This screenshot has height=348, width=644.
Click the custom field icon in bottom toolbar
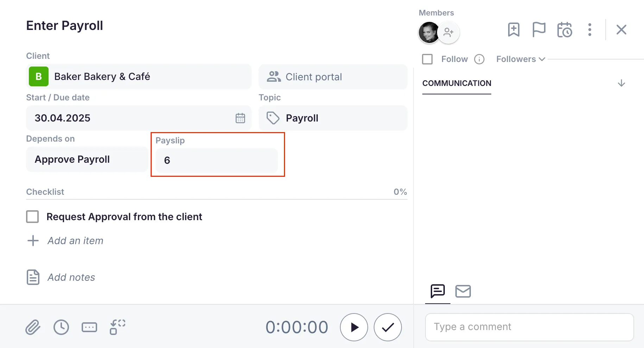click(x=89, y=327)
